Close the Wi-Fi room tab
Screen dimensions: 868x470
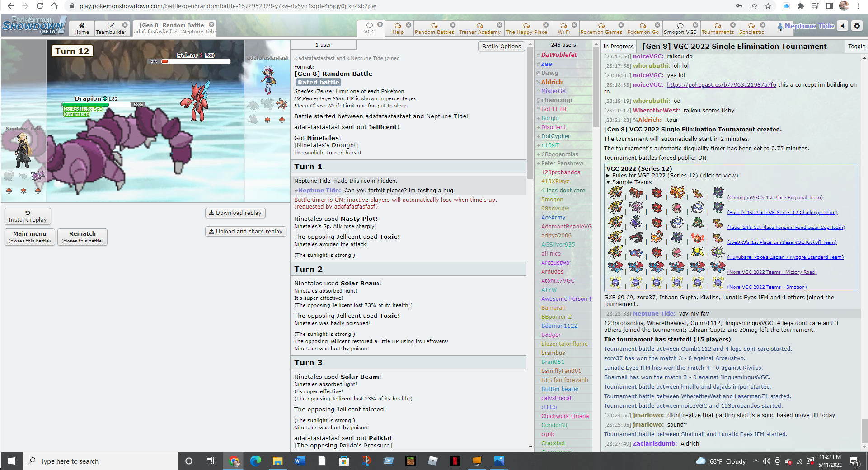(x=574, y=25)
